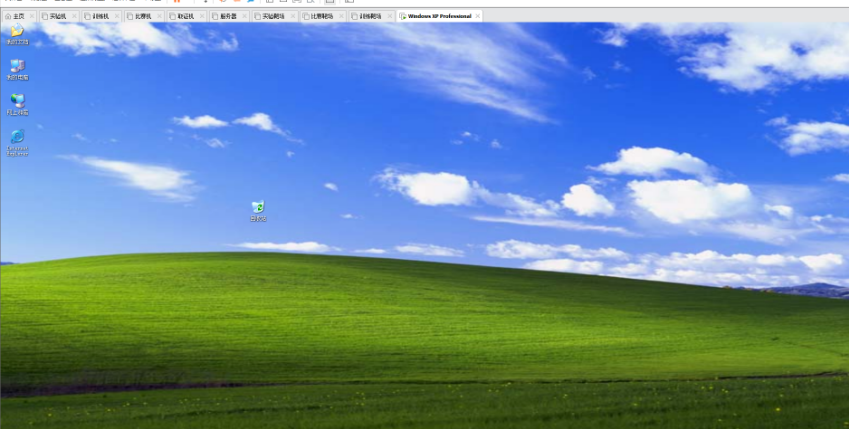Close the 训练靶场 tab
The height and width of the screenshot is (429, 849).
[x=389, y=16]
